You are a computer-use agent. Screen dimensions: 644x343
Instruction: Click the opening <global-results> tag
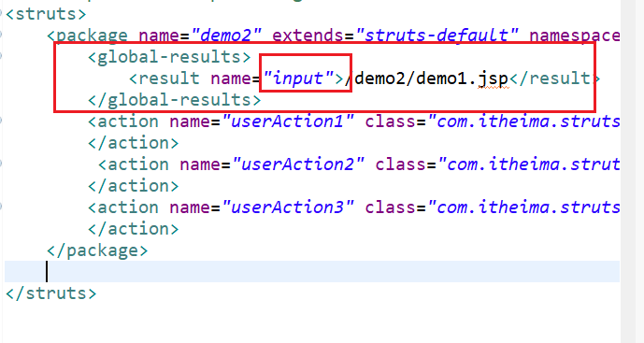[169, 57]
